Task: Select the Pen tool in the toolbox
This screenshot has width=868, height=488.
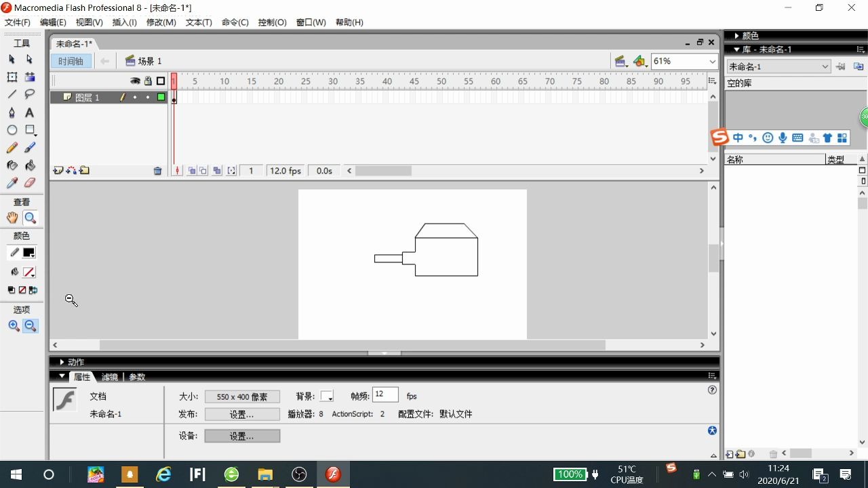Action: pyautogui.click(x=12, y=112)
